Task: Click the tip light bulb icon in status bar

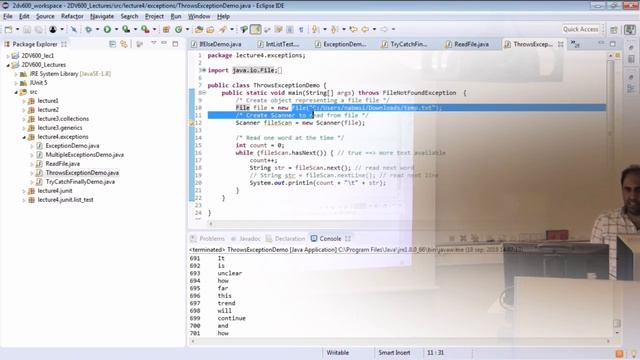Action: pyautogui.click(x=634, y=353)
